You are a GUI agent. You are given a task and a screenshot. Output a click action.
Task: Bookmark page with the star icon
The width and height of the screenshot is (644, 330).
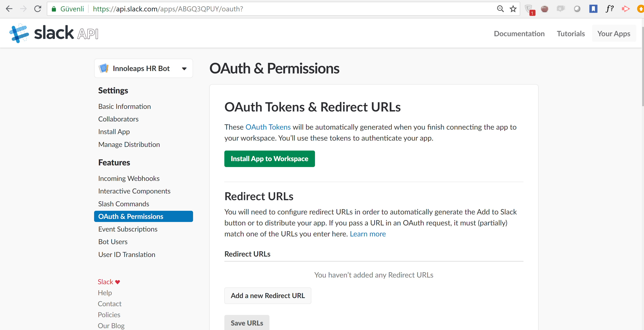[513, 9]
